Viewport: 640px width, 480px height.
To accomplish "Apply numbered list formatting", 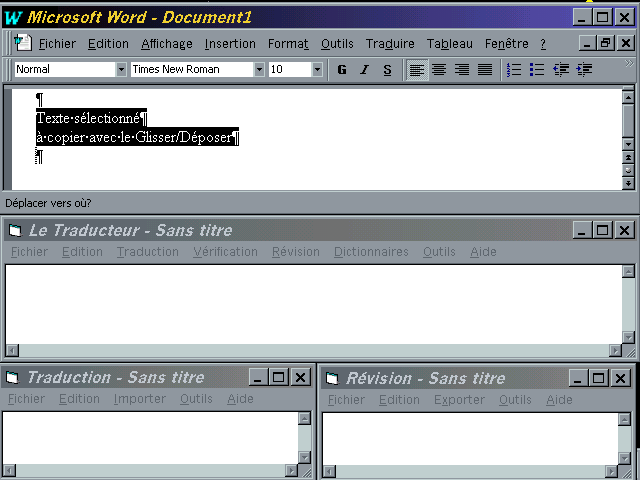I will [514, 70].
